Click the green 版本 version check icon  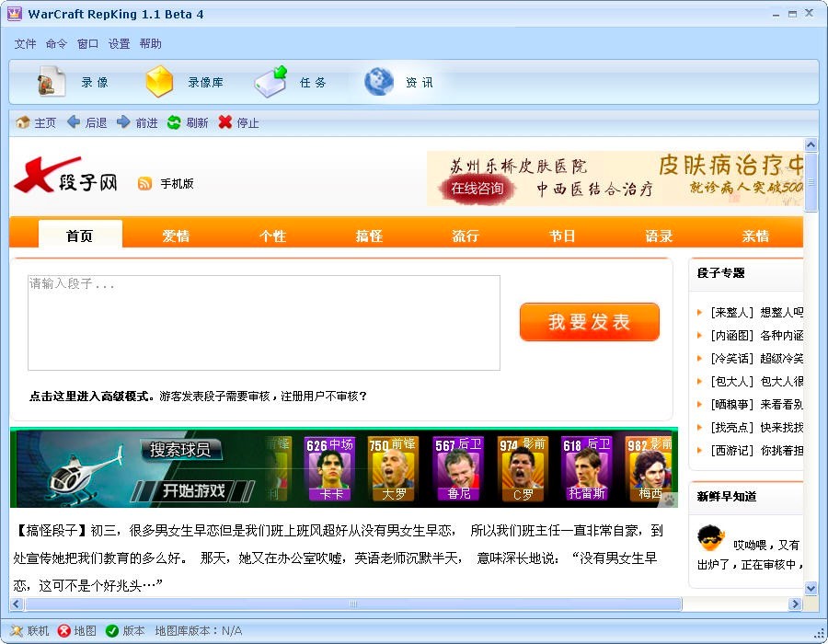click(x=112, y=630)
